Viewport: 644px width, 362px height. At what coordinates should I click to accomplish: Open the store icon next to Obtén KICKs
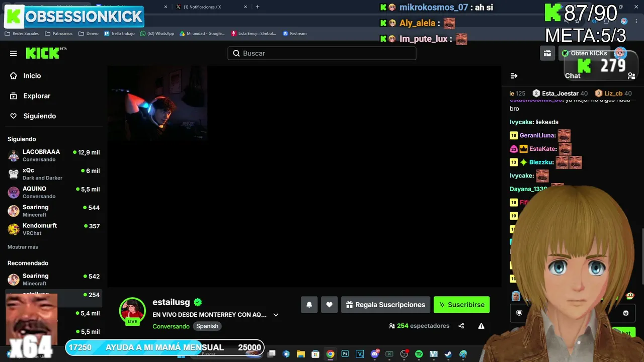(547, 53)
